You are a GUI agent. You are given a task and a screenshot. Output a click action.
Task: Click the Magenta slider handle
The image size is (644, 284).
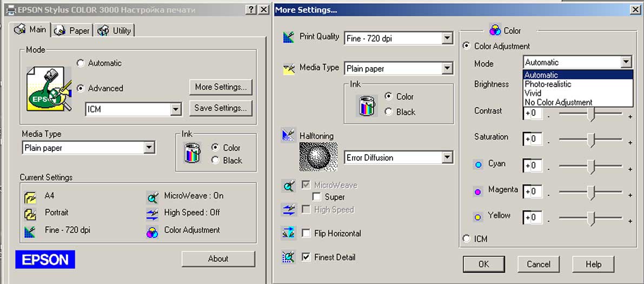(x=591, y=193)
